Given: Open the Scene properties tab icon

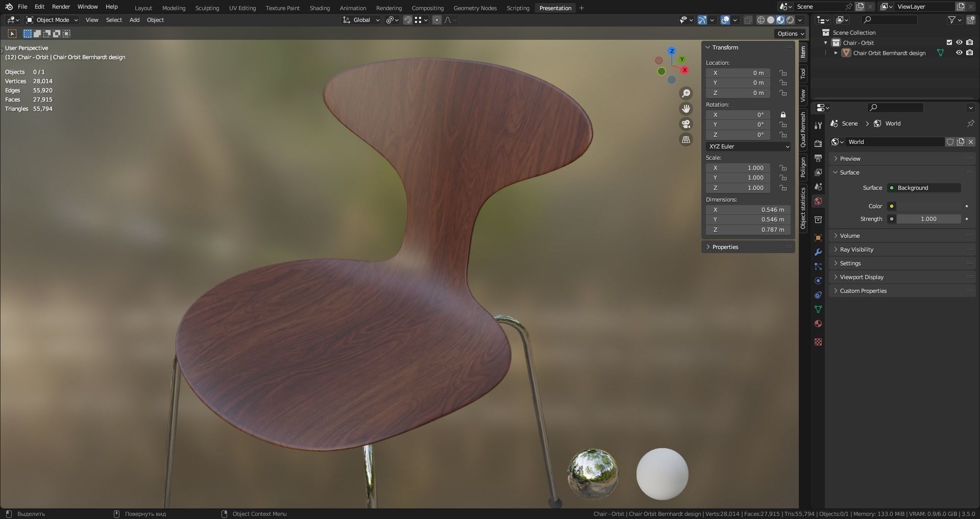Looking at the screenshot, I should coord(818,187).
